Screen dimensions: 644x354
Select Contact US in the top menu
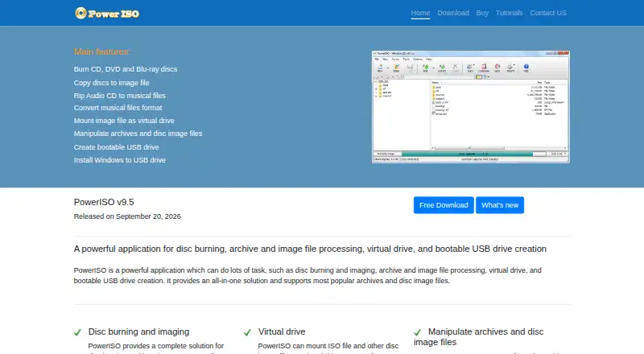tap(548, 13)
